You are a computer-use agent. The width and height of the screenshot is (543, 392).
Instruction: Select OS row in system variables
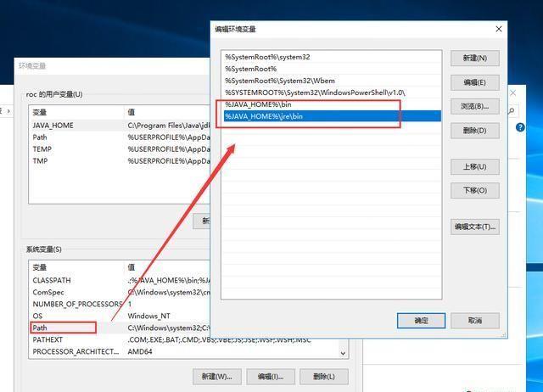(x=120, y=316)
